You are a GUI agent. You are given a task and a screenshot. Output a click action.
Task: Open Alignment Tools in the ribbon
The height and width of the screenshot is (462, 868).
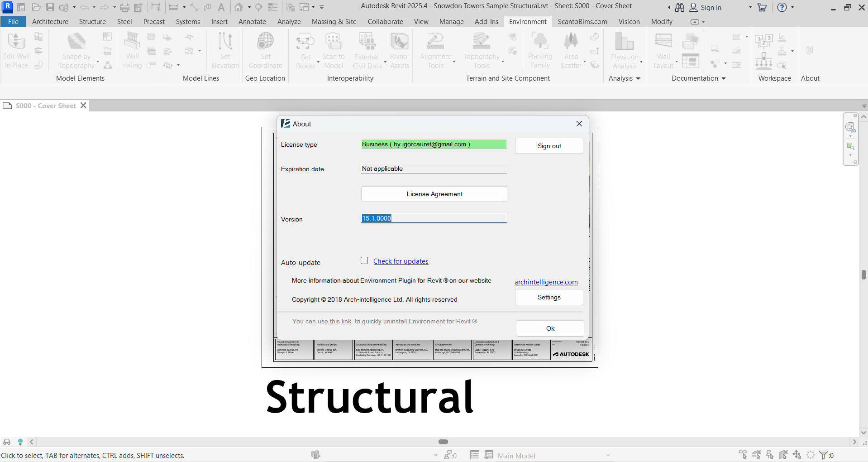point(435,51)
